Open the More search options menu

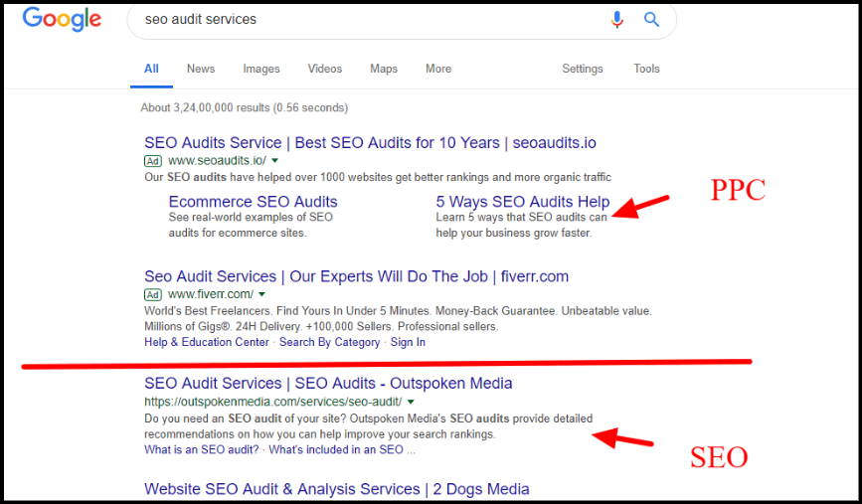click(x=438, y=69)
